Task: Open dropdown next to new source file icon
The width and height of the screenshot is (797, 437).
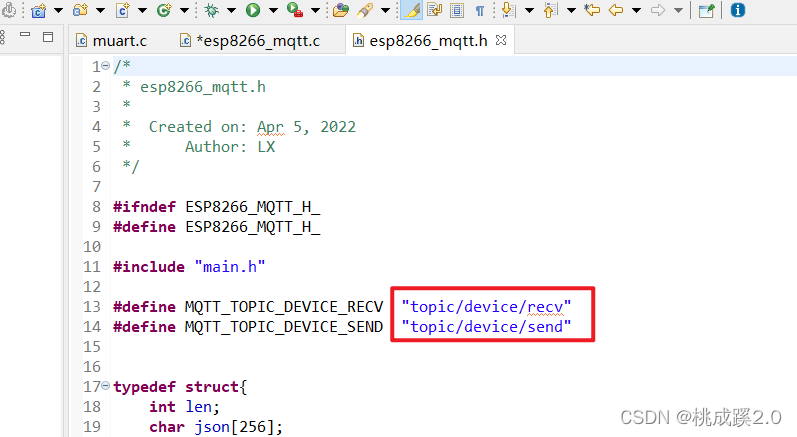Action: (x=142, y=10)
